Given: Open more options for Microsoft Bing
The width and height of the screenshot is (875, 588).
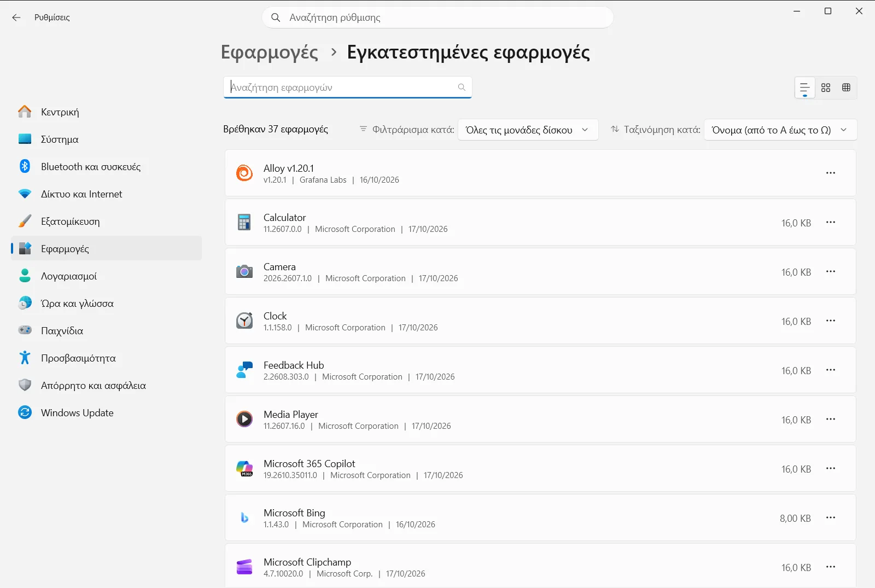Looking at the screenshot, I should click(x=831, y=517).
